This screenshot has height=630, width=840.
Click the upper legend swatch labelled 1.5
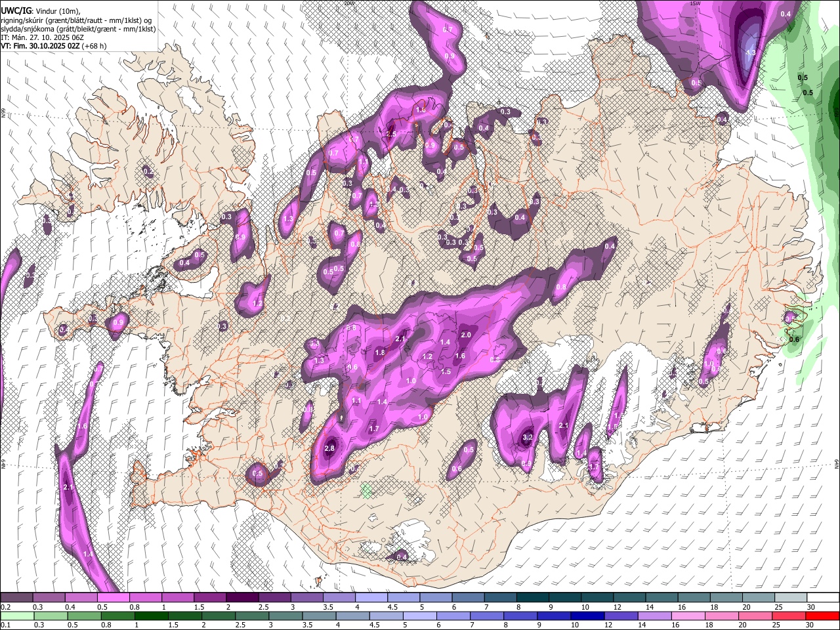[209, 598]
